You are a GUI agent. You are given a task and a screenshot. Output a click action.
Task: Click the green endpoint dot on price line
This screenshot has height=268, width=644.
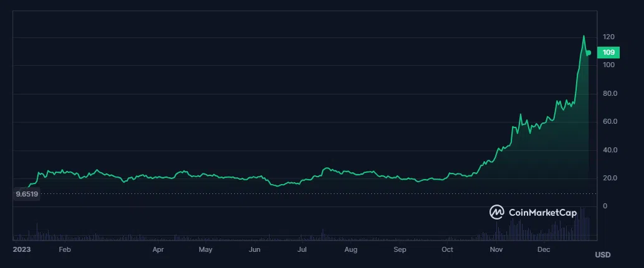[x=589, y=52]
